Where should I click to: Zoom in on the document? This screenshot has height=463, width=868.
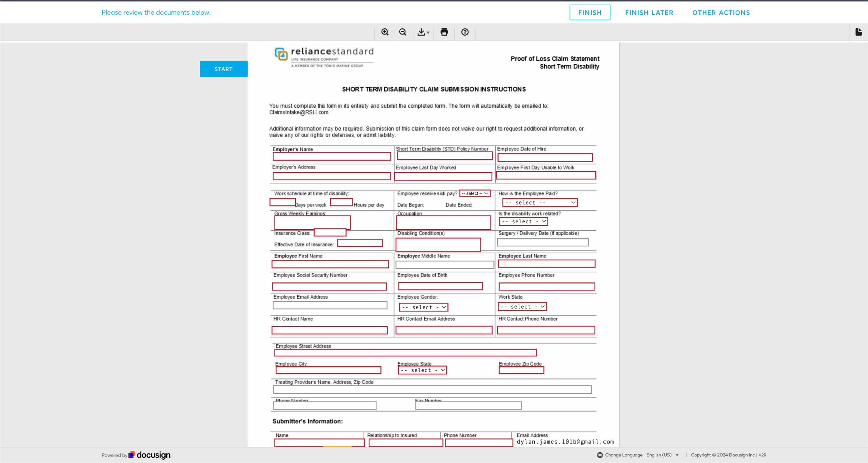[385, 32]
